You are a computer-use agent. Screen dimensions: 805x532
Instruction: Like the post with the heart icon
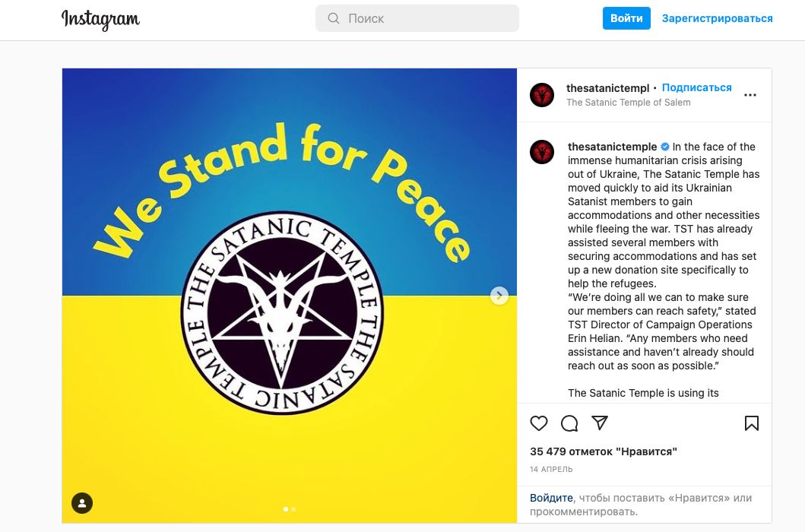click(x=538, y=423)
